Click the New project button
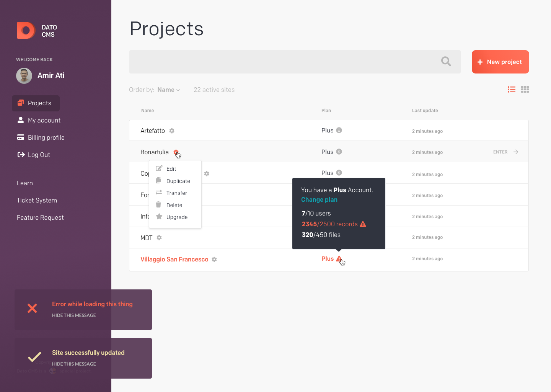This screenshot has width=551, height=392. click(500, 62)
